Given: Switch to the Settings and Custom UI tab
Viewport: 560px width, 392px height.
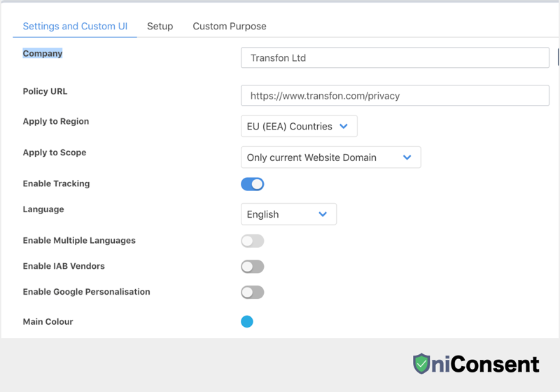Looking at the screenshot, I should [x=75, y=27].
